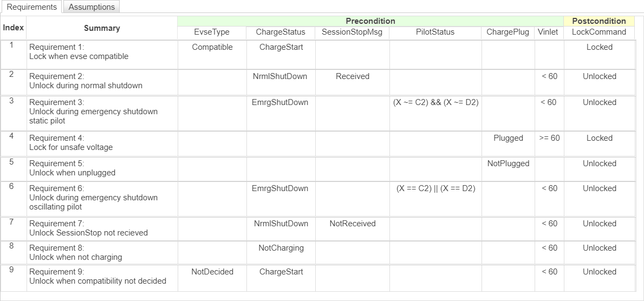Click the LockCommand column header
The image size is (644, 301).
(599, 32)
